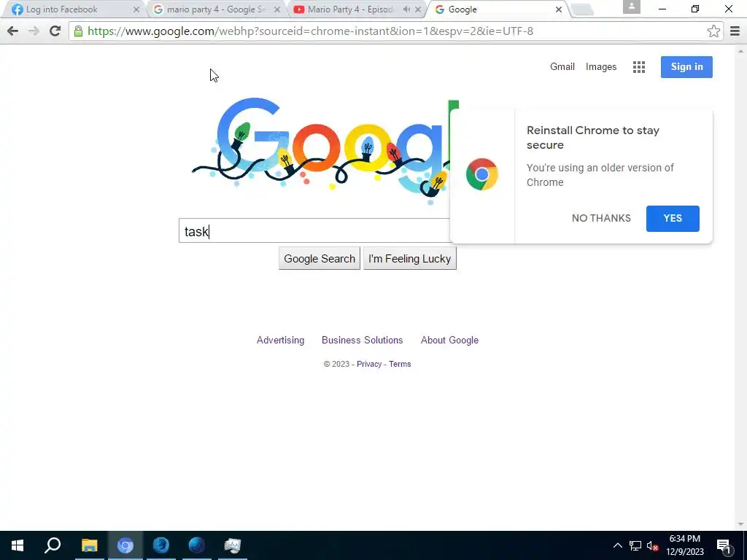This screenshot has width=747, height=560.
Task: Reload the page with the refresh icon
Action: click(55, 31)
